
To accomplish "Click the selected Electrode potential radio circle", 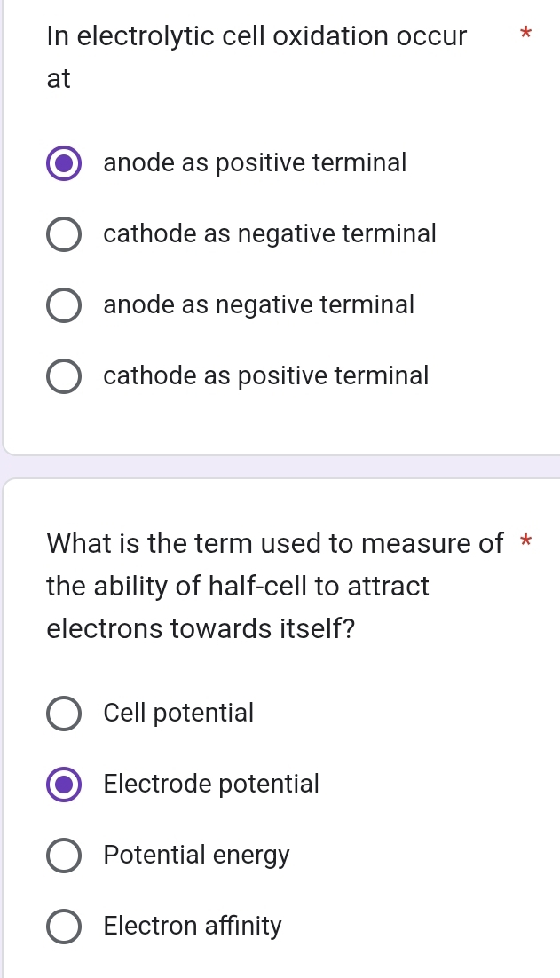I will pyautogui.click(x=64, y=785).
